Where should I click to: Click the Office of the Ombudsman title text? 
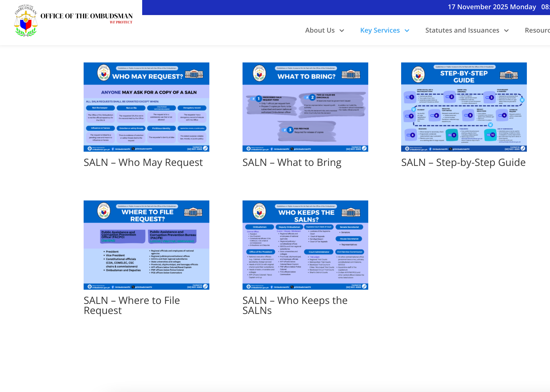[86, 16]
